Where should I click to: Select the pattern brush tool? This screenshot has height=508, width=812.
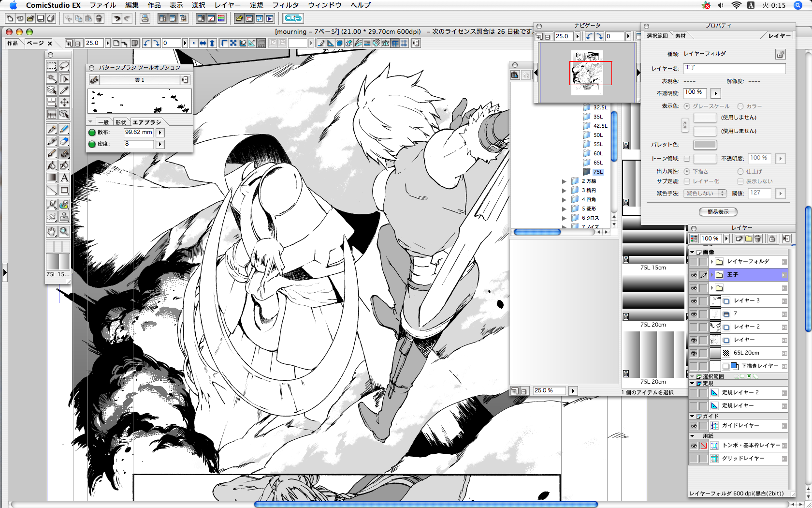tap(64, 153)
